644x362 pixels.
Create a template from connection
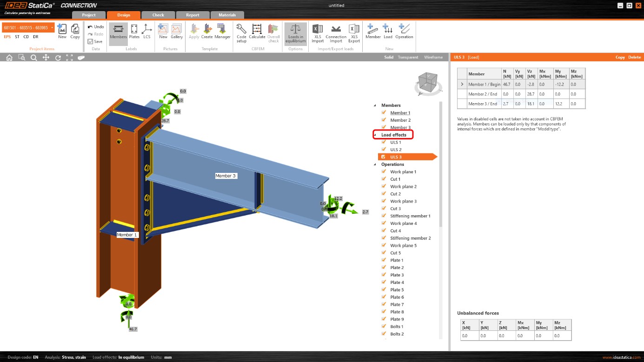(207, 31)
